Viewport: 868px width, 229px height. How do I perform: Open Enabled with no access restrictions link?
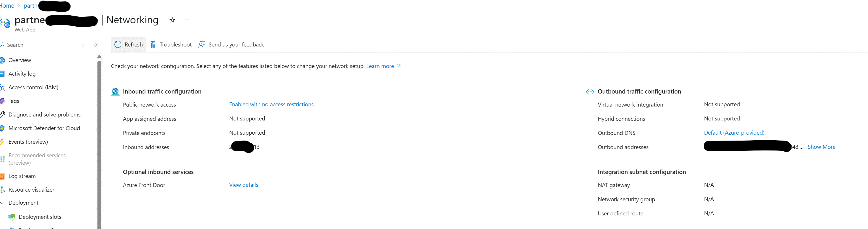(271, 105)
